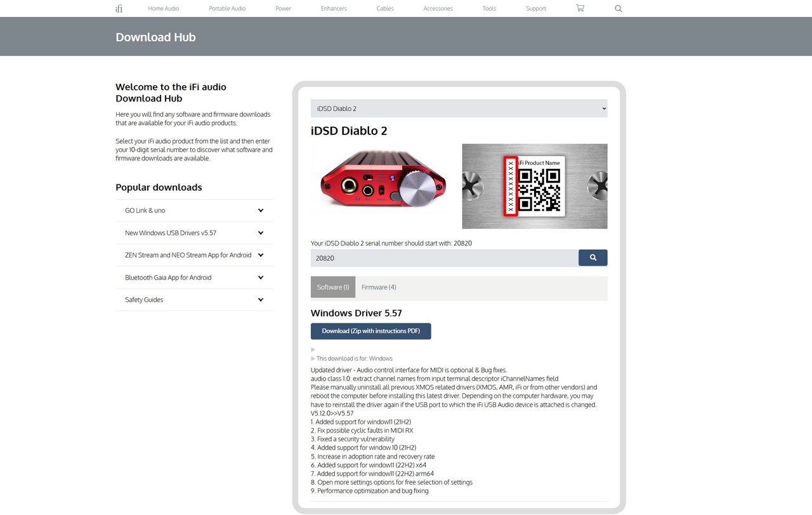Screen dimensions: 812x515
Task: Click the 'Download Hub' page title
Action: [155, 37]
